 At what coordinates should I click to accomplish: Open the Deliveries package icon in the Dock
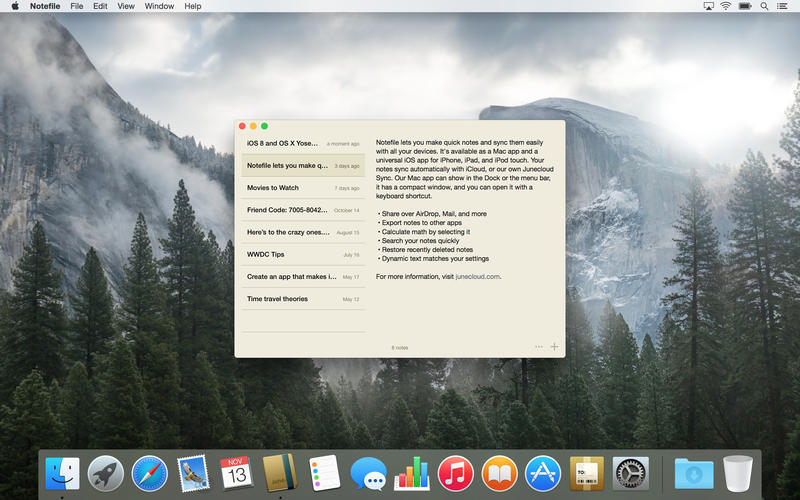click(x=587, y=472)
